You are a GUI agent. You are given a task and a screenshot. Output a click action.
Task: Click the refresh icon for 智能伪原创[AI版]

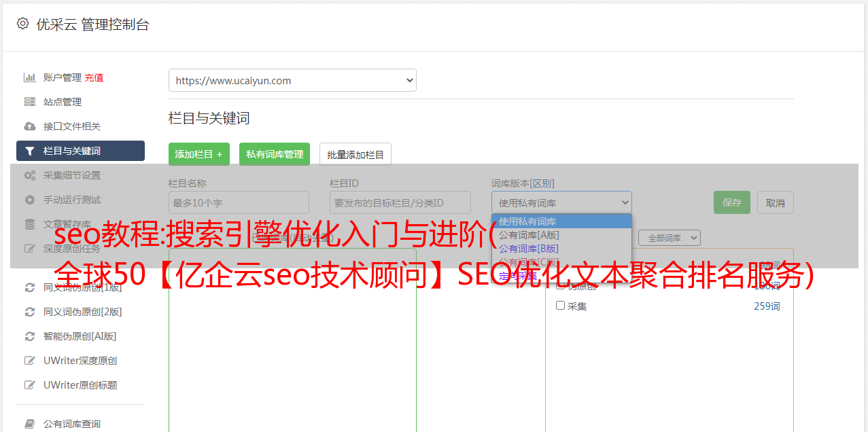30,336
